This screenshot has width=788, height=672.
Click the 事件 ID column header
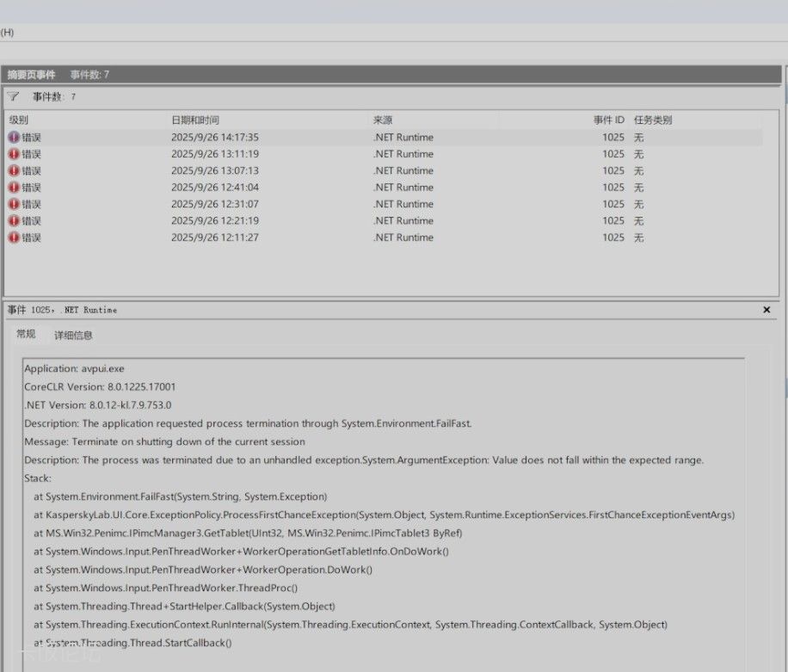(608, 120)
